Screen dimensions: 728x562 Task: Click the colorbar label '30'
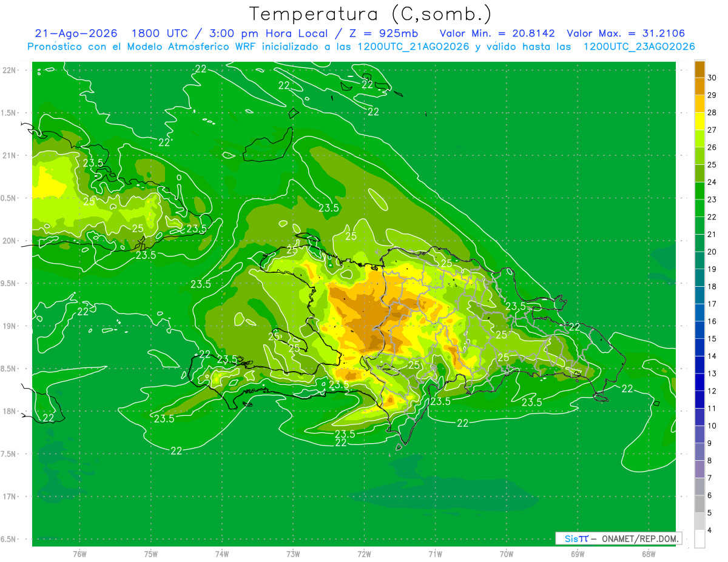point(712,78)
